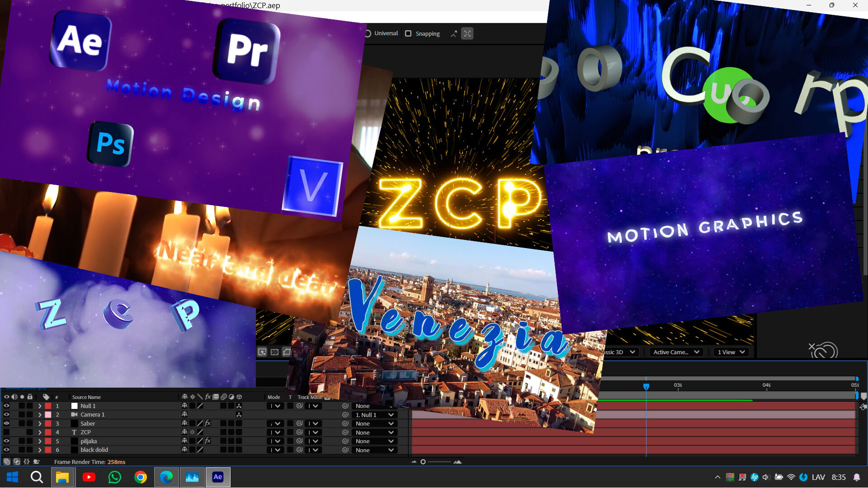Open the 1 View layout dropdown
Viewport: 868px width, 488px height.
[731, 352]
